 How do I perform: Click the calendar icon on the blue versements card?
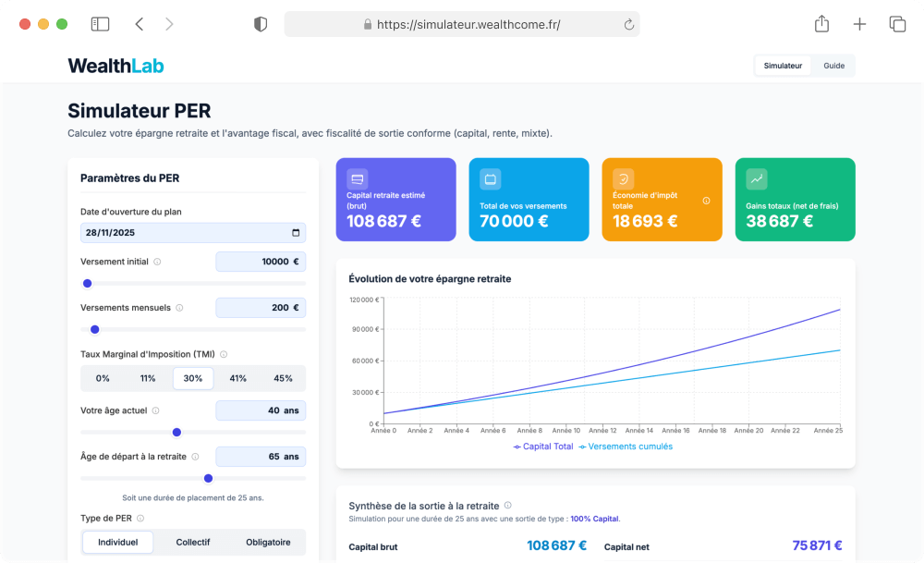pyautogui.click(x=490, y=178)
